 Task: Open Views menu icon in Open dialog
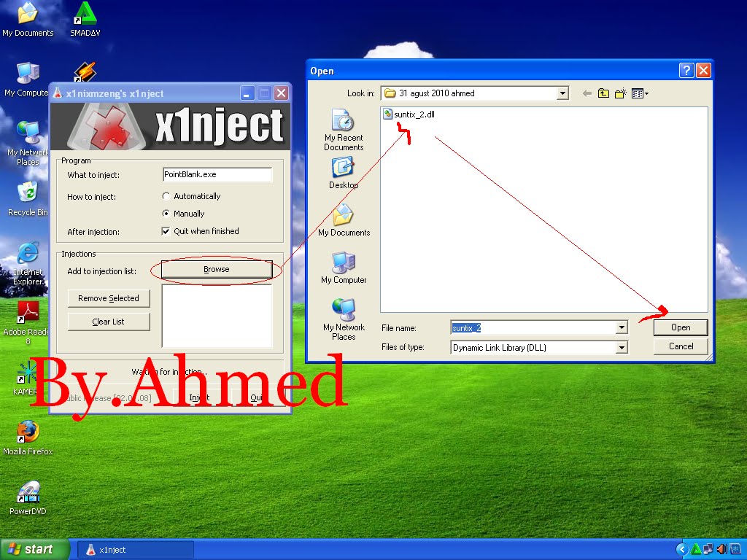pos(640,93)
